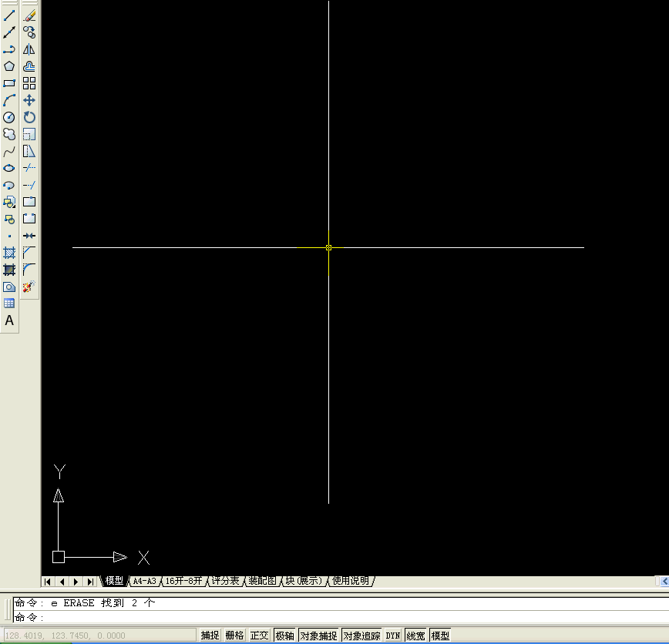Select the Construction Line tool
Viewport: 669px width, 644px height.
[9, 32]
